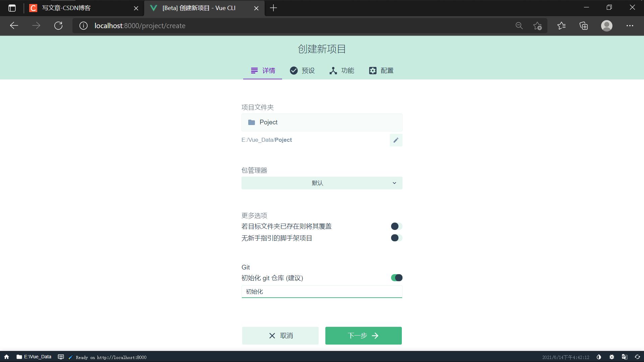The image size is (644, 362).
Task: Click the translate icon in status bar
Action: (625, 357)
